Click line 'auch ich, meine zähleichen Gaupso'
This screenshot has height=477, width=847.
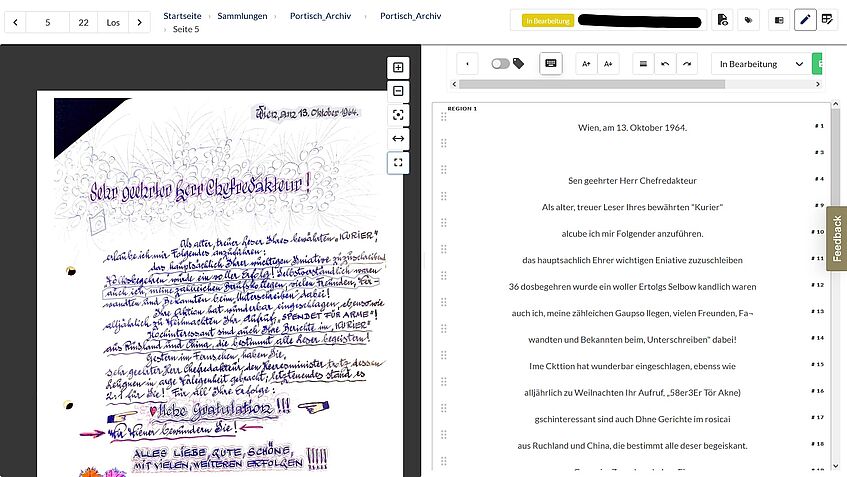[632, 313]
